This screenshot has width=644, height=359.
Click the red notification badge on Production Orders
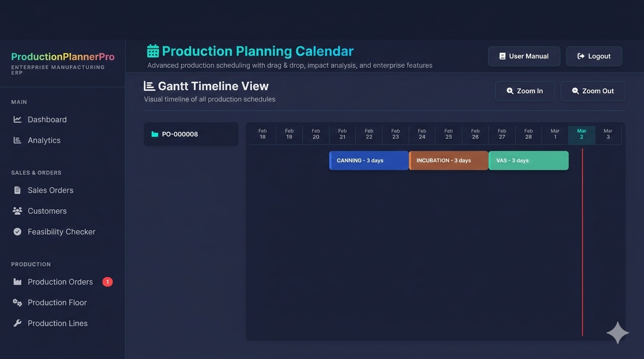coord(107,281)
